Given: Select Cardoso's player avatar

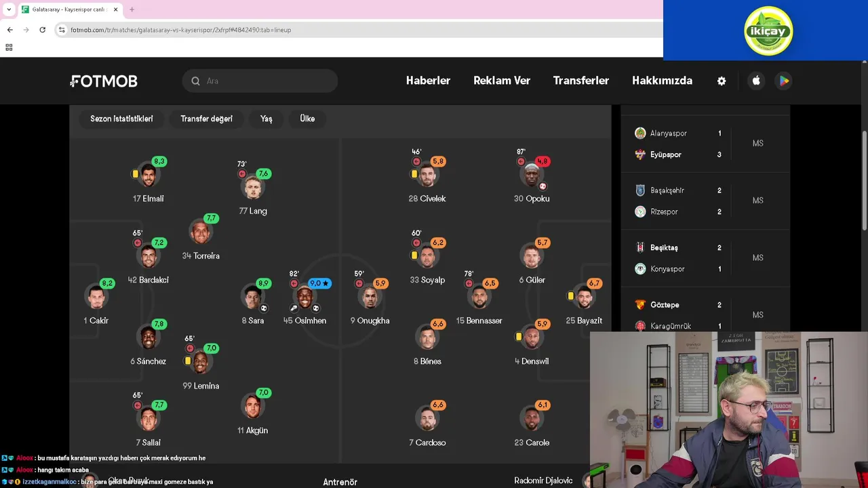Looking at the screenshot, I should tap(427, 419).
